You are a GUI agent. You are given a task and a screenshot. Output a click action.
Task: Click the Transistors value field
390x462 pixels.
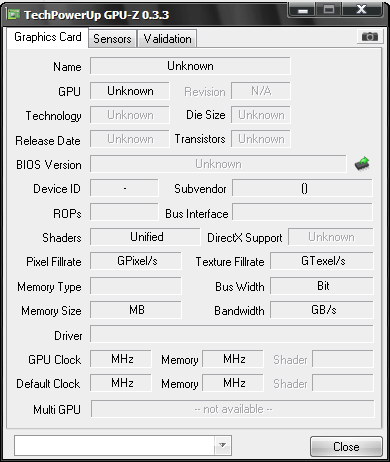[261, 139]
